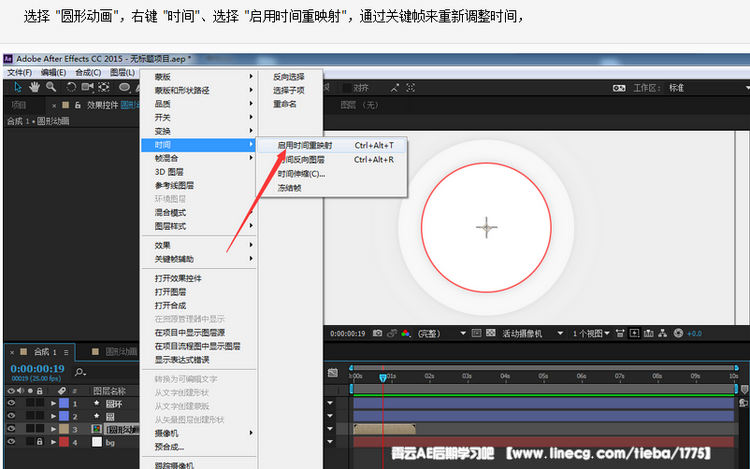
Task: Unlock the bg layer lock toggle
Action: tap(40, 442)
